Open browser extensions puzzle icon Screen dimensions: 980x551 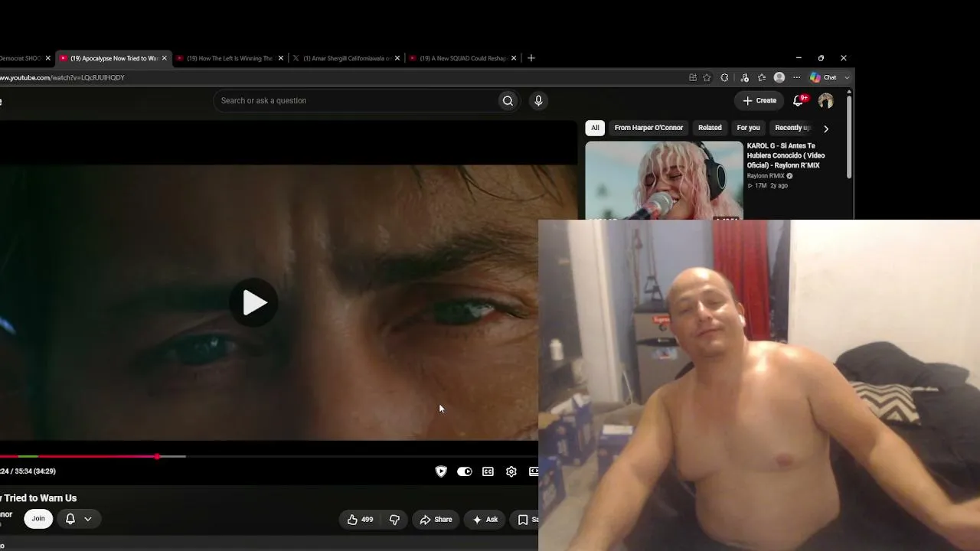pyautogui.click(x=724, y=77)
